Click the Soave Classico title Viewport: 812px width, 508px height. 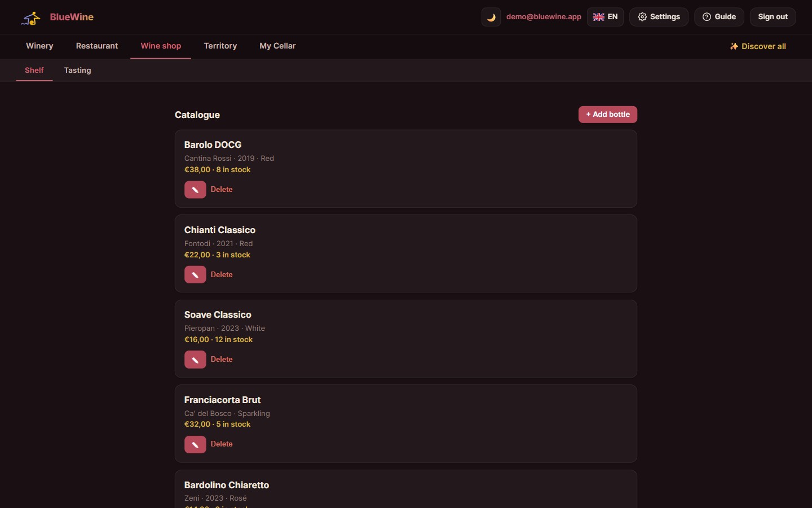coord(218,315)
